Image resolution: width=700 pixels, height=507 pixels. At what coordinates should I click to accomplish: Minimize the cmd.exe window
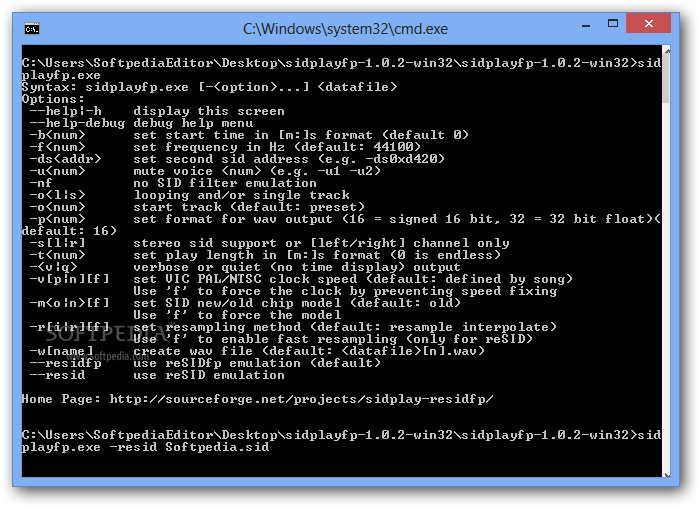tap(586, 26)
